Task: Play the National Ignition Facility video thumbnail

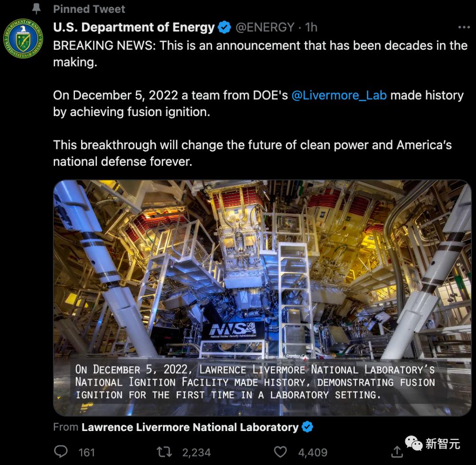Action: pos(262,298)
